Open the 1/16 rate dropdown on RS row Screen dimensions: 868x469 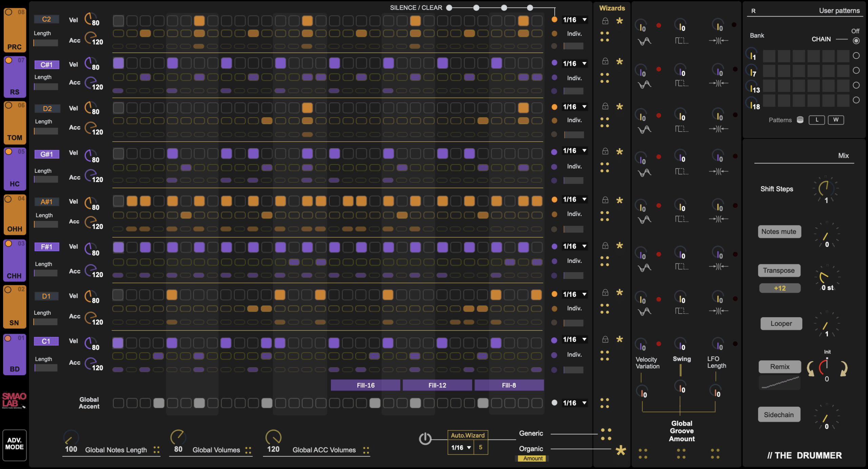tap(575, 63)
